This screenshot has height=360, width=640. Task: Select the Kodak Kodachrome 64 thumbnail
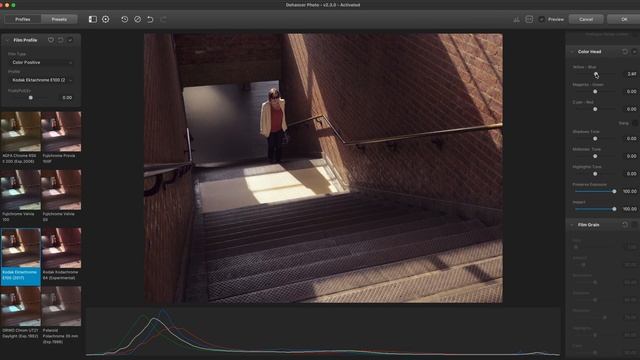click(61, 248)
